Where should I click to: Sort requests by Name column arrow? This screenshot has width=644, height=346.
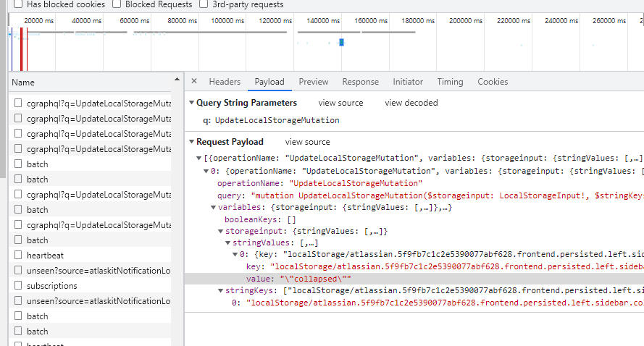(x=177, y=79)
